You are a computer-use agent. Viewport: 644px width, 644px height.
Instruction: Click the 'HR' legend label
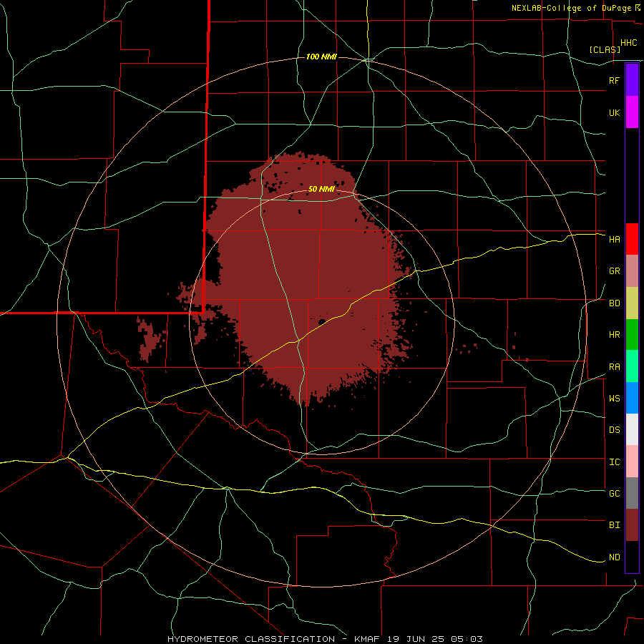coord(614,335)
